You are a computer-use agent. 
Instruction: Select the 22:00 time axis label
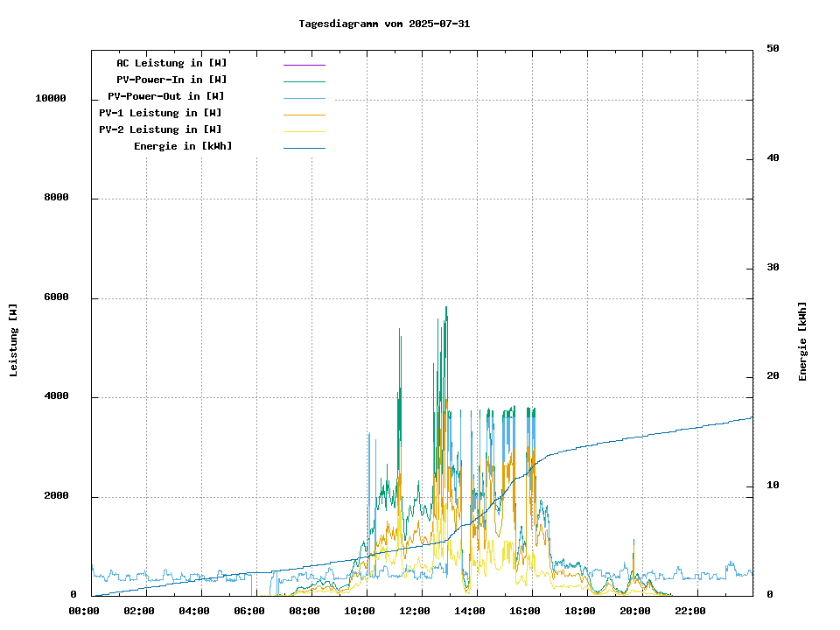point(690,611)
